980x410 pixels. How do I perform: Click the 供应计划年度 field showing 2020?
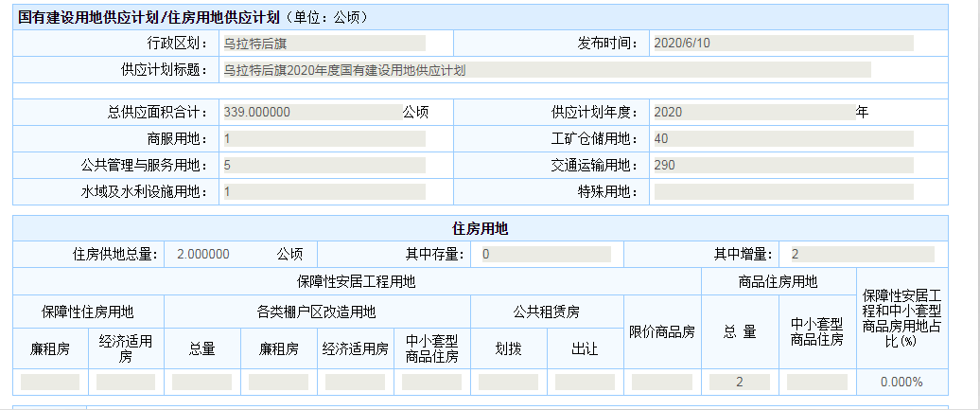tap(753, 112)
